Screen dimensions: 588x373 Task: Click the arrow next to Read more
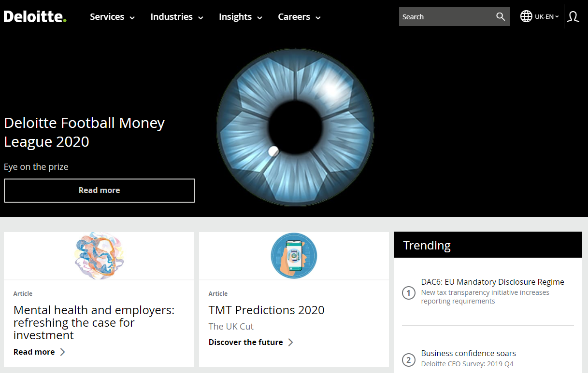[x=62, y=352]
